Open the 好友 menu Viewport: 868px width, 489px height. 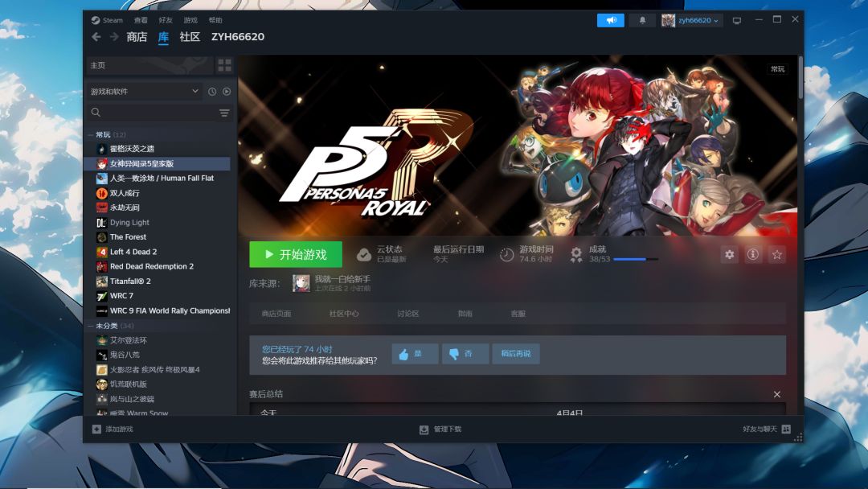click(x=166, y=20)
